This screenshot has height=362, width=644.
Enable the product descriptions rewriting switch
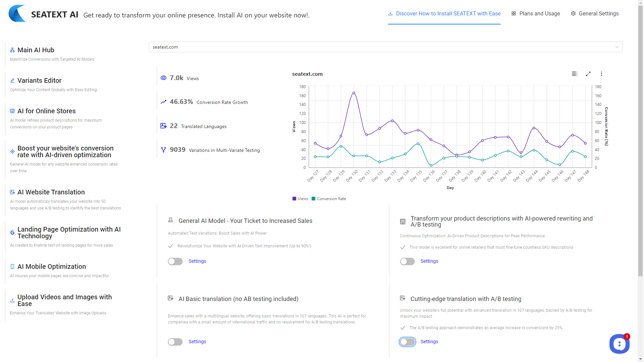(407, 261)
